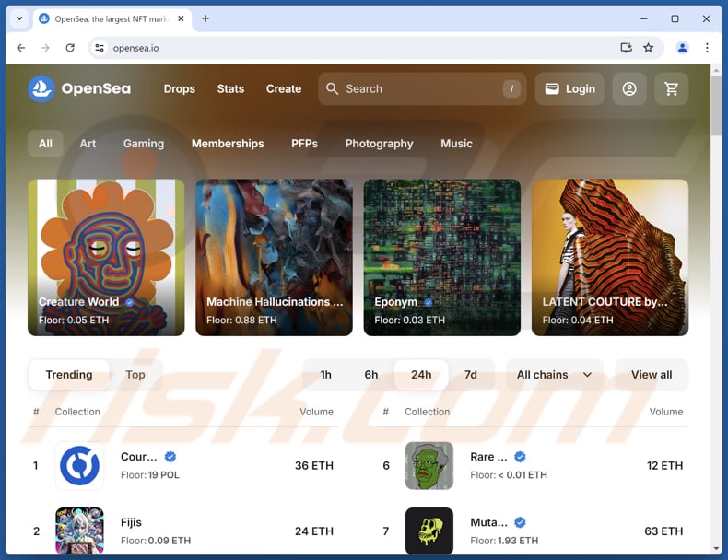Click the verified badge beside Muta...
The image size is (728, 560).
[x=520, y=522]
